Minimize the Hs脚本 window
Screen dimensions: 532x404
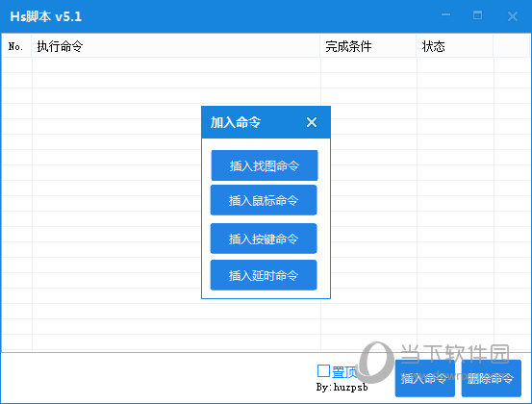click(x=445, y=15)
